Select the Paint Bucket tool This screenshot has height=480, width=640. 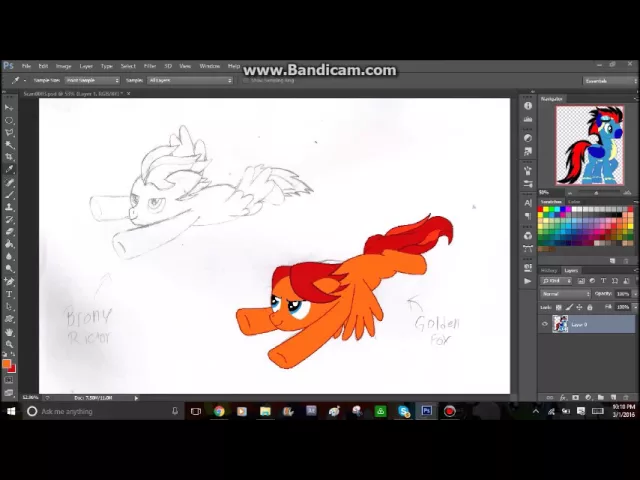[x=9, y=244]
